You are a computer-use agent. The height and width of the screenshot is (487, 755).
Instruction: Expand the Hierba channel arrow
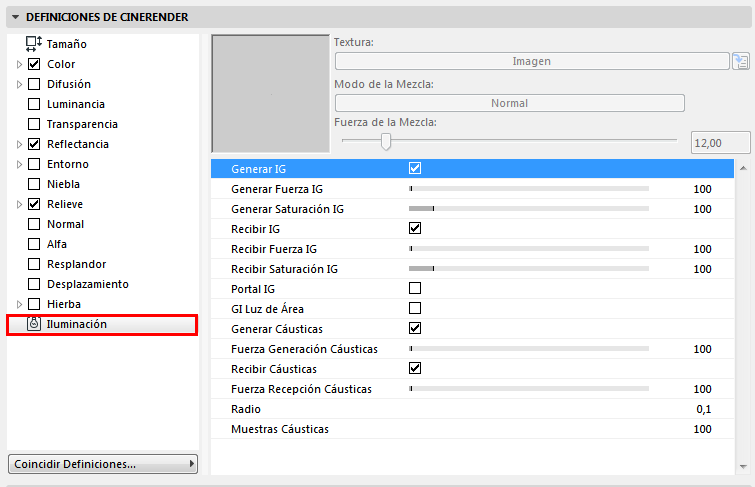(19, 304)
